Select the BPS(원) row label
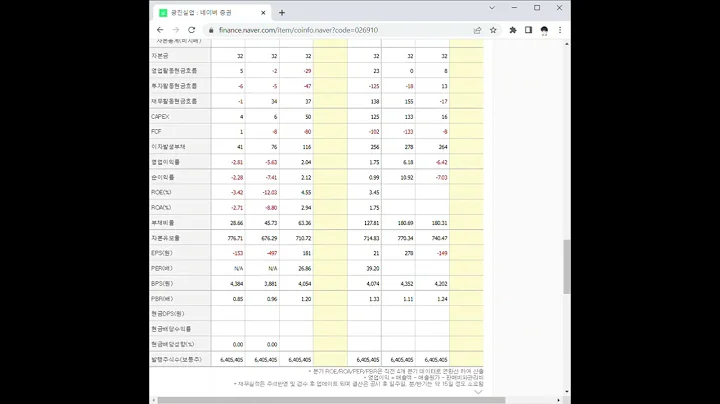The height and width of the screenshot is (404, 720). tap(162, 283)
